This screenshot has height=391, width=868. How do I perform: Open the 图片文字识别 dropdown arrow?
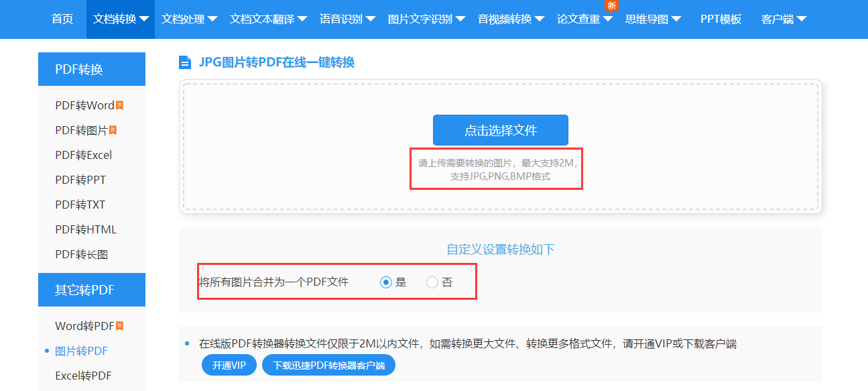point(460,19)
